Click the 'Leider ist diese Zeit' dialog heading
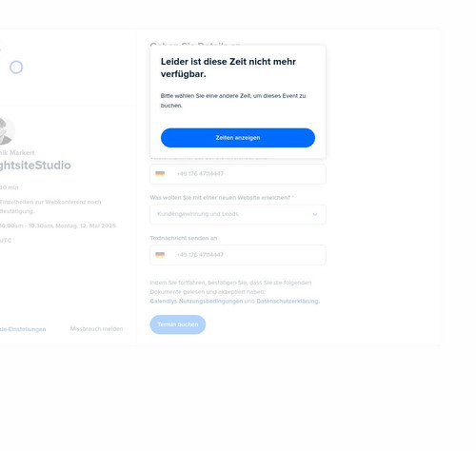Image resolution: width=476 pixels, height=451 pixels. (x=228, y=68)
